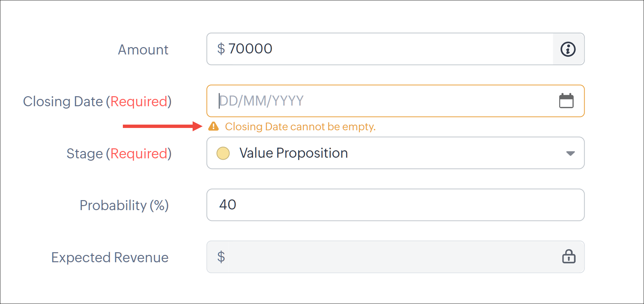Click the Closing Date error message text
This screenshot has width=644, height=304.
point(300,127)
